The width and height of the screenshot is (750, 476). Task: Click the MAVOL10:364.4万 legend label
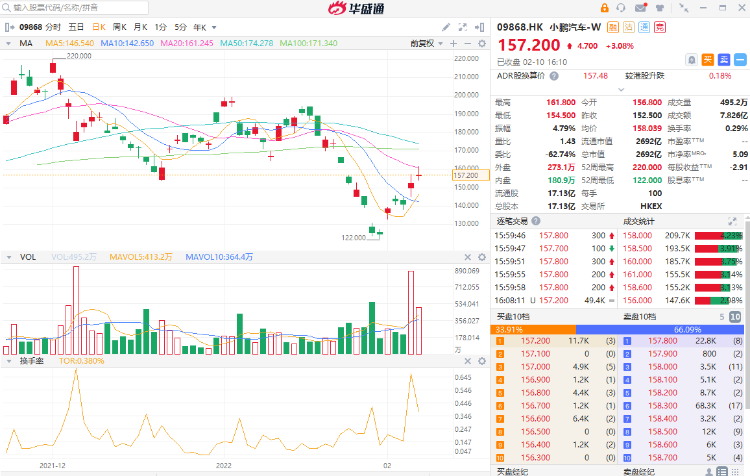(x=219, y=257)
